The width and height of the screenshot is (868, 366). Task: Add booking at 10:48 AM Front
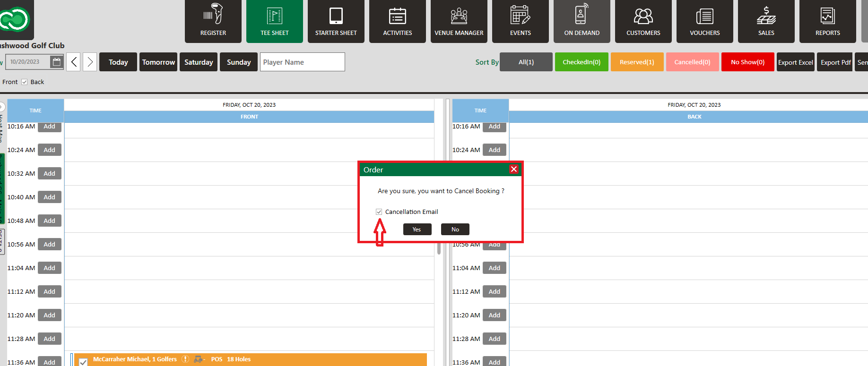(x=50, y=221)
